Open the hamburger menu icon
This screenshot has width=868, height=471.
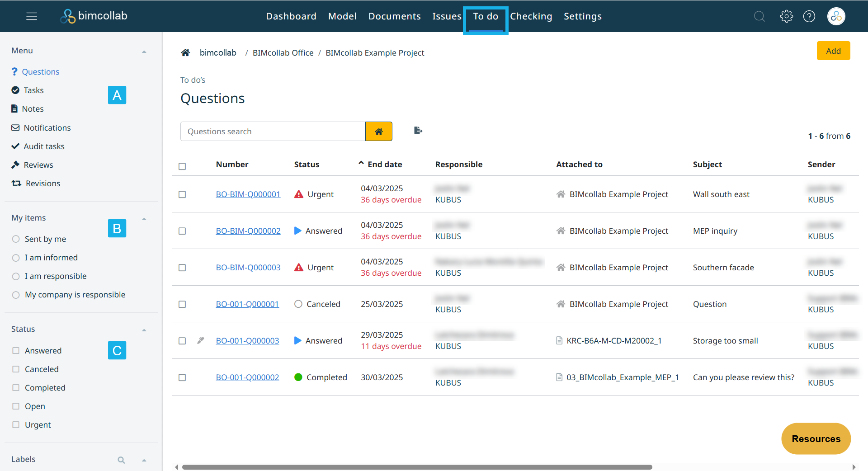32,16
